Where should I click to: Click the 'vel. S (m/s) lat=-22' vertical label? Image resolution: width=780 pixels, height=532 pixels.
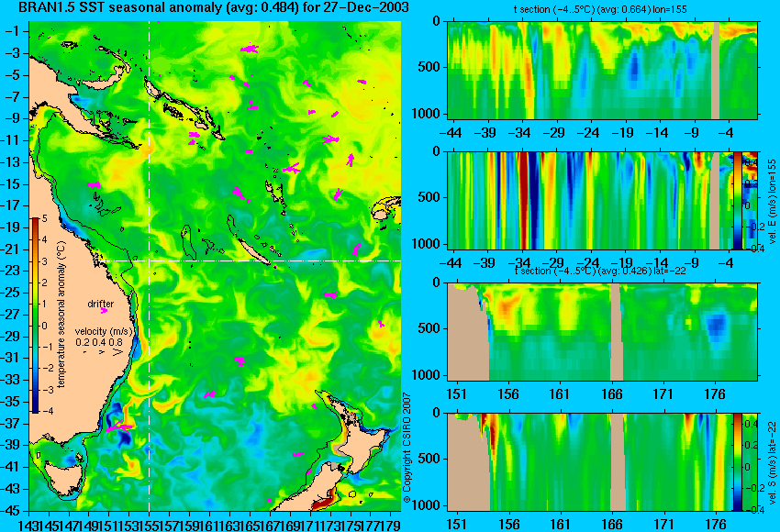click(x=773, y=463)
